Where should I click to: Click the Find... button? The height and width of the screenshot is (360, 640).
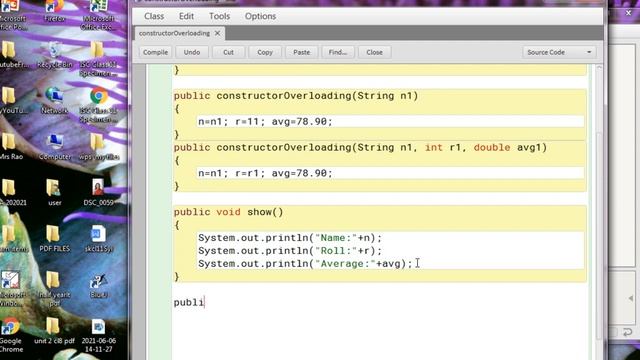[x=338, y=52]
